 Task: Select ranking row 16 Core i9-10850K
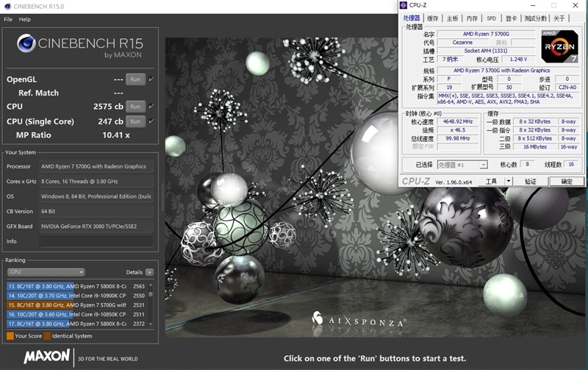coord(76,314)
